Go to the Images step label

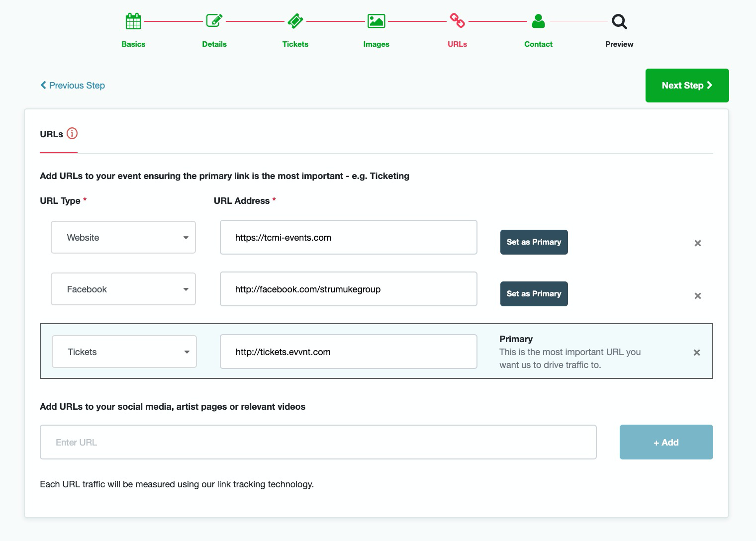point(377,44)
